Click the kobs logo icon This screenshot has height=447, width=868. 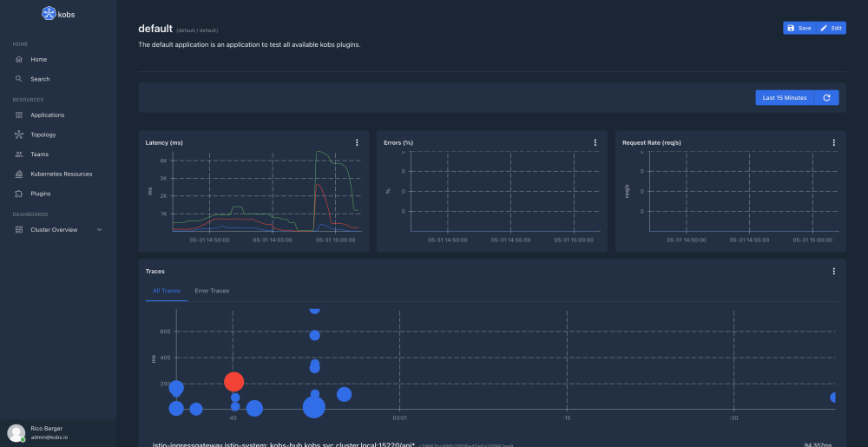coord(49,13)
